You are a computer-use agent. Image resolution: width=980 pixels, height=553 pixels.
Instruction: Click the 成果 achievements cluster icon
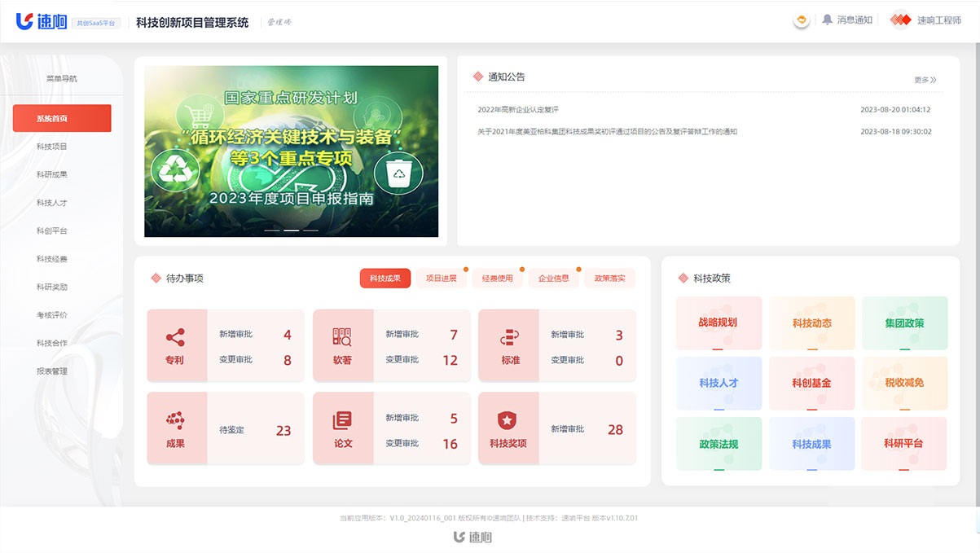point(175,420)
